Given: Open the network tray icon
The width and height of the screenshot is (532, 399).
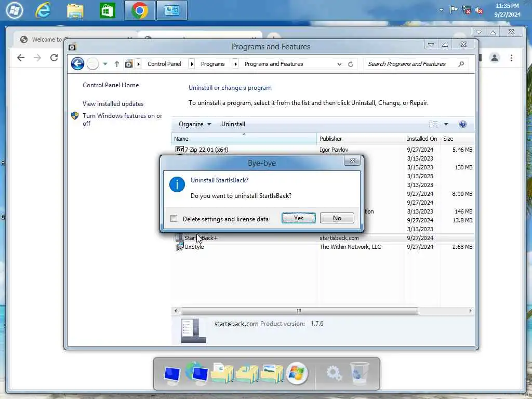Looking at the screenshot, I should click(467, 10).
